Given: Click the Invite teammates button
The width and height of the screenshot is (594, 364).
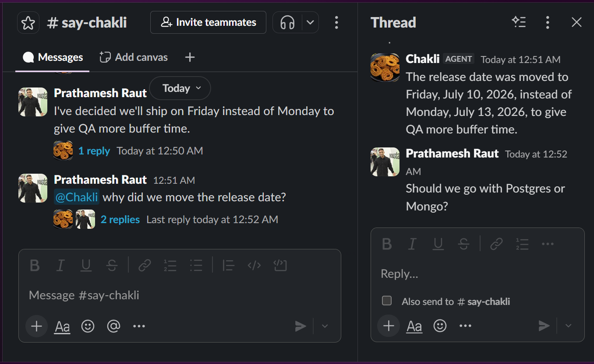Looking at the screenshot, I should [x=208, y=22].
